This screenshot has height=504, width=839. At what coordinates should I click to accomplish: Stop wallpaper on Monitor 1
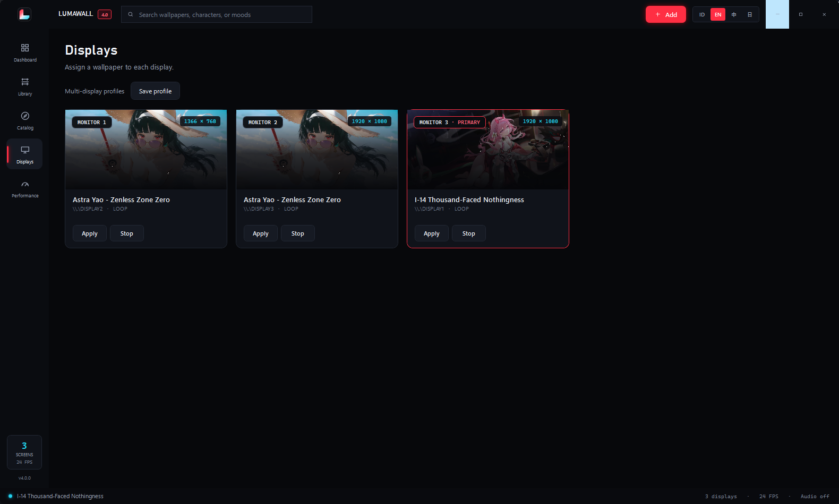[127, 233]
